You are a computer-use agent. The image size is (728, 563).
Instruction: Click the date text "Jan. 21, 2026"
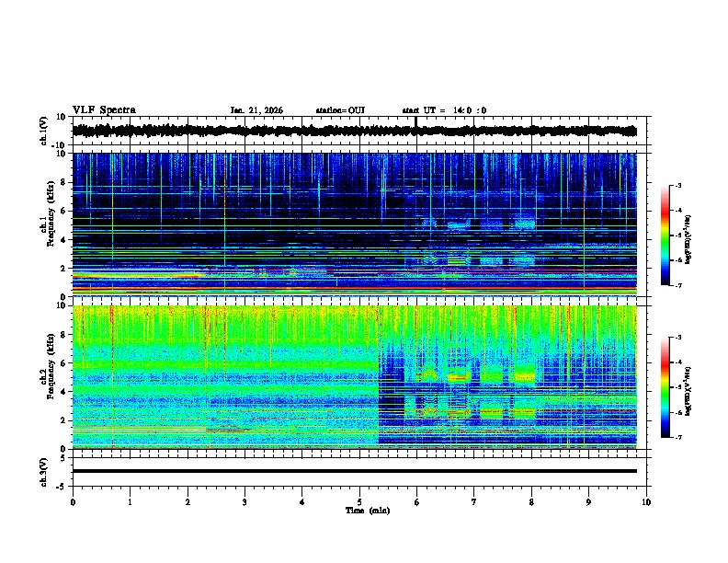pos(256,110)
